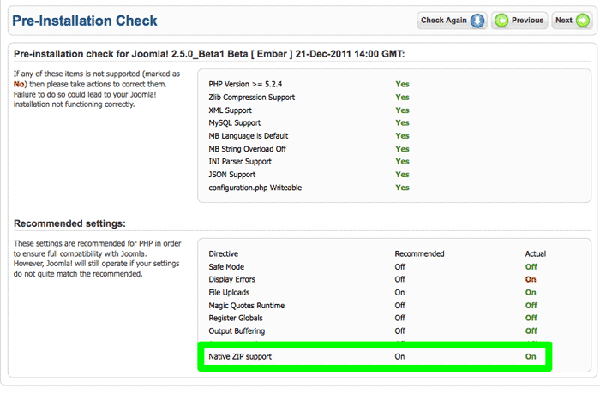Click the Yes status for Zlib Compression Support

tap(402, 97)
